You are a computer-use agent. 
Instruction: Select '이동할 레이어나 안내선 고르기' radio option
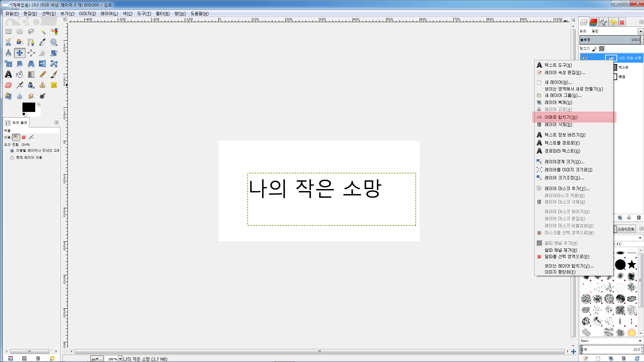click(x=12, y=151)
